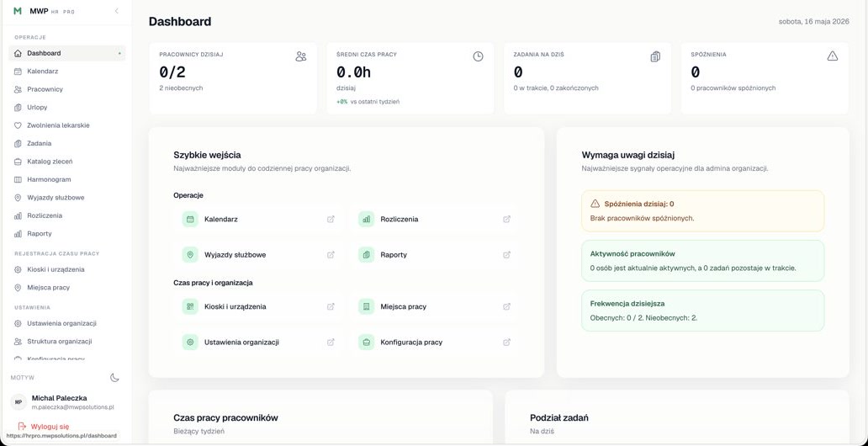Click external-link icon on Kioski i urządzenia tile
The height and width of the screenshot is (446, 868).
pos(331,306)
